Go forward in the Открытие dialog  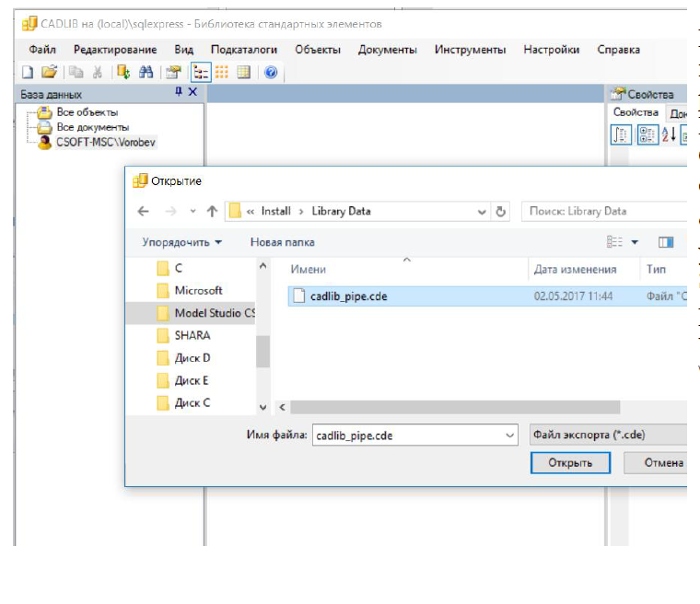[x=170, y=211]
